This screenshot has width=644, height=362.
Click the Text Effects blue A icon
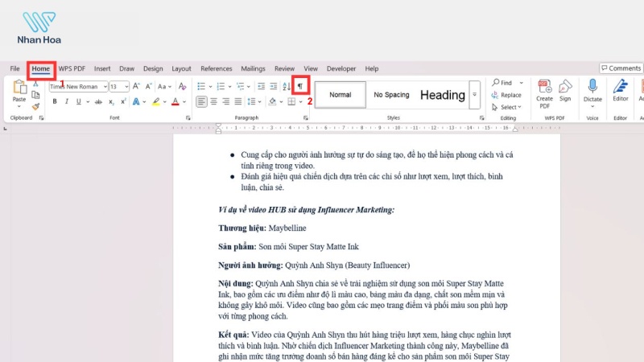[136, 102]
